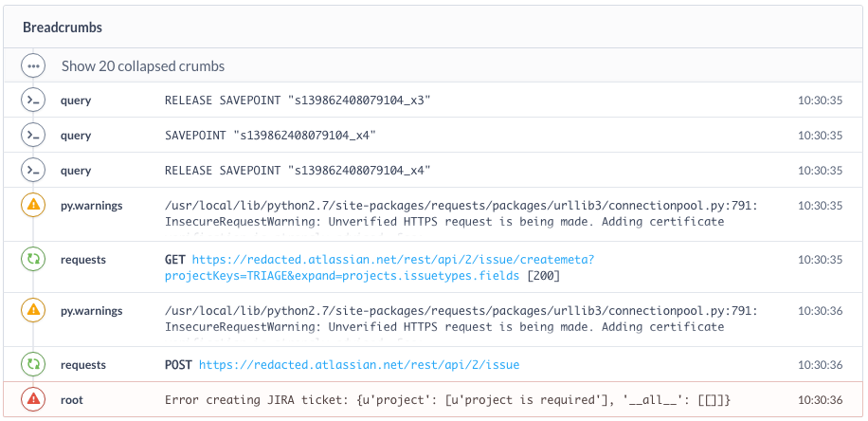The height and width of the screenshot is (421, 868).
Task: Click the Breadcrumbs section heading
Action: pos(63,27)
